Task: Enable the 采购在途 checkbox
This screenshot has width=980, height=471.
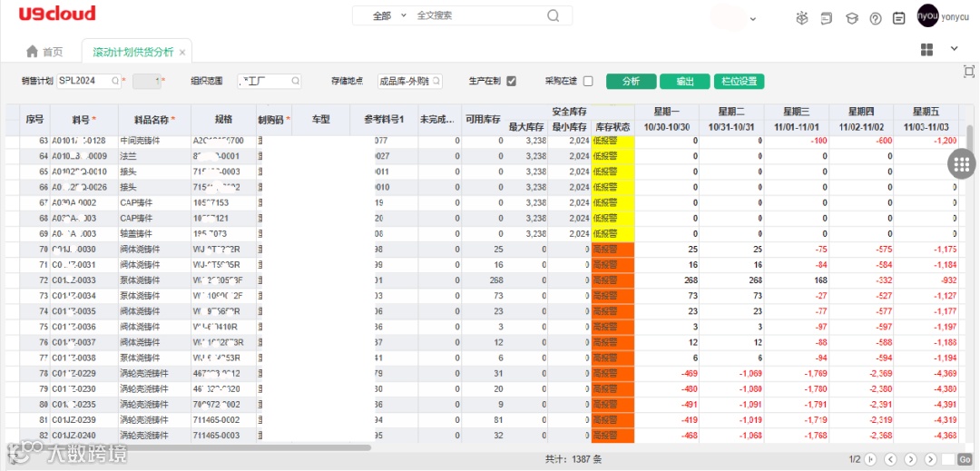Action: pos(587,81)
